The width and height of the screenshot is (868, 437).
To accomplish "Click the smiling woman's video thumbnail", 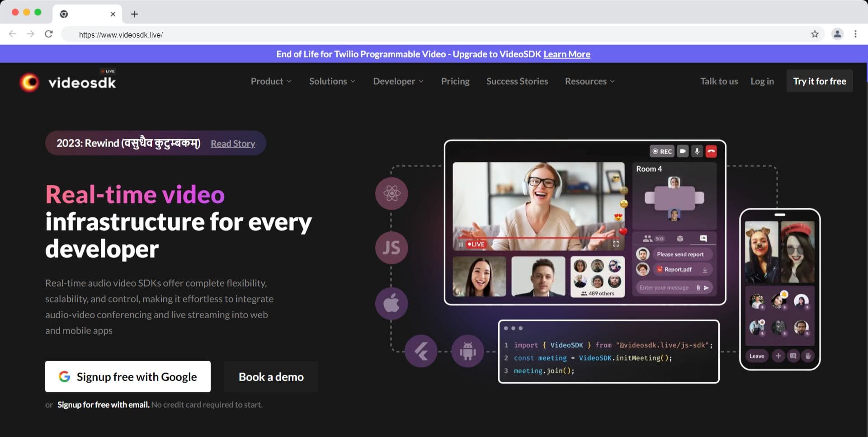I will click(x=479, y=277).
